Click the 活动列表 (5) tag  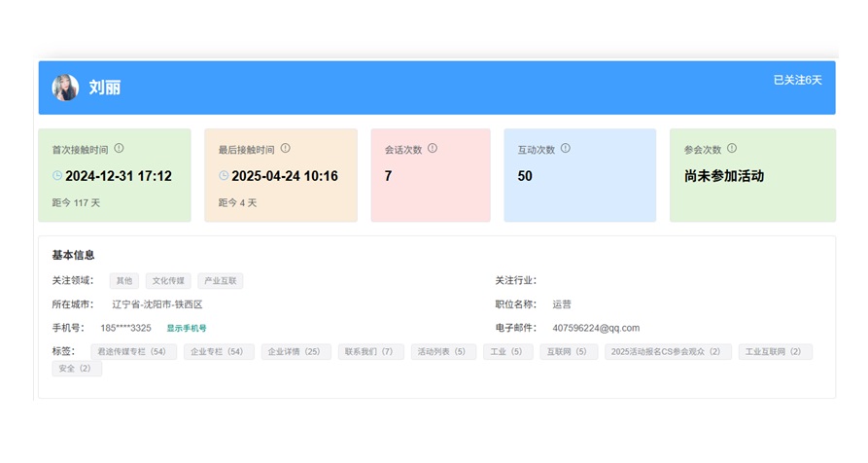[443, 352]
